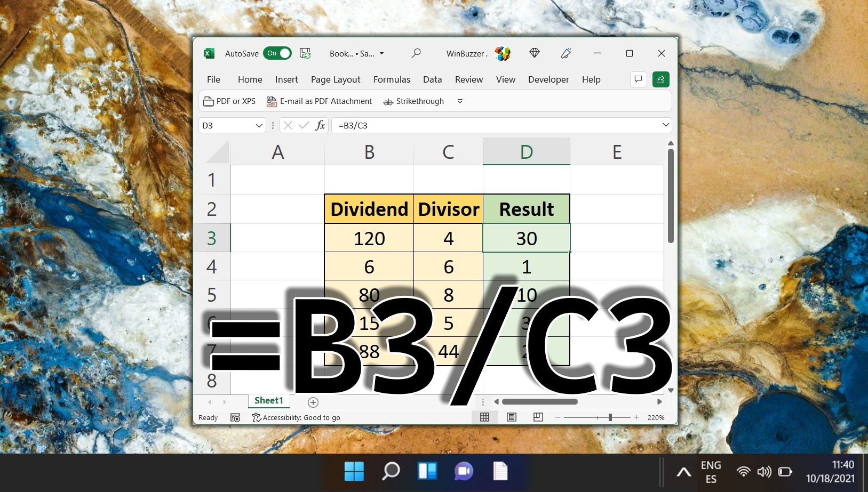Expand the formula bar chevron
The width and height of the screenshot is (868, 492).
click(x=666, y=125)
